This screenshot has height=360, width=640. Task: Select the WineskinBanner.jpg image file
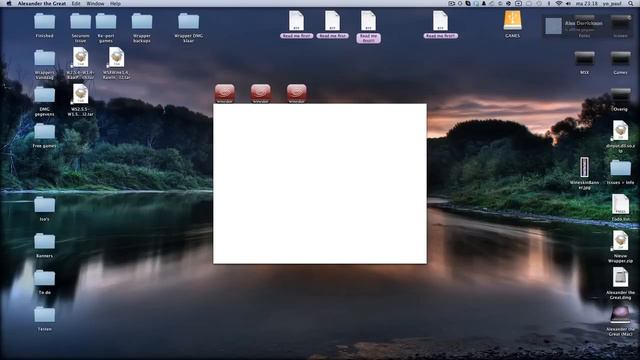[x=584, y=167]
